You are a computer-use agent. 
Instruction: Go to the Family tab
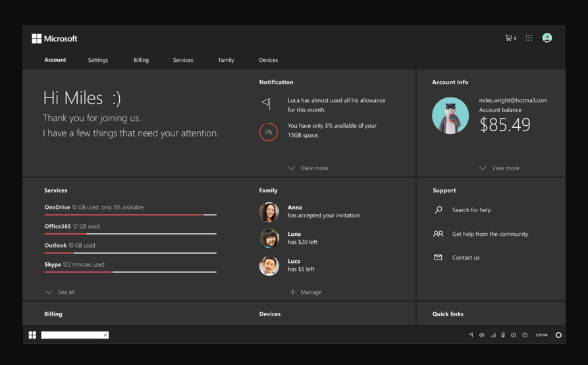click(x=226, y=60)
